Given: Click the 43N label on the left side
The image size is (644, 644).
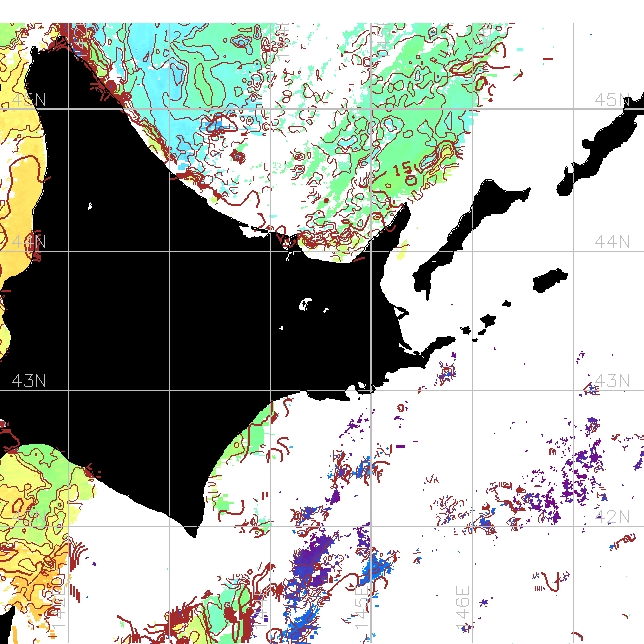Looking at the screenshot, I should 28,381.
